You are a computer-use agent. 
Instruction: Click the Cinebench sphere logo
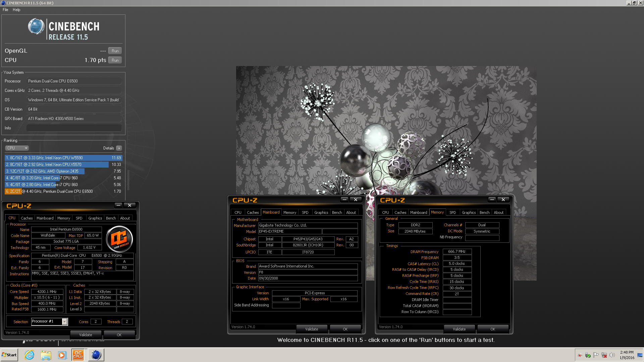click(36, 27)
